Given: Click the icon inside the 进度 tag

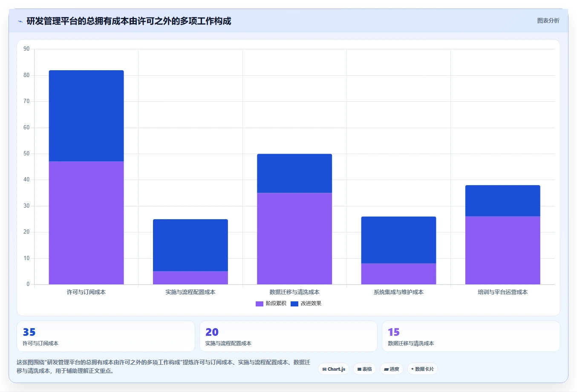Looking at the screenshot, I should 386,369.
